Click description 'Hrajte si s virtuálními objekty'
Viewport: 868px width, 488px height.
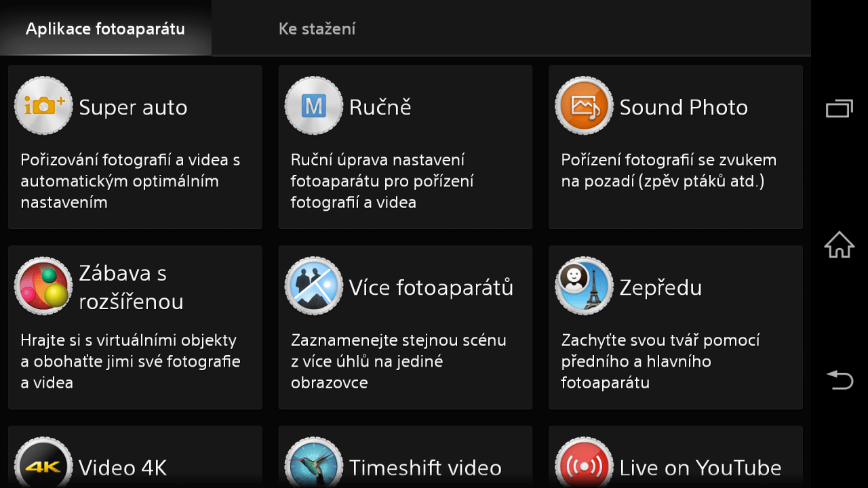point(128,340)
